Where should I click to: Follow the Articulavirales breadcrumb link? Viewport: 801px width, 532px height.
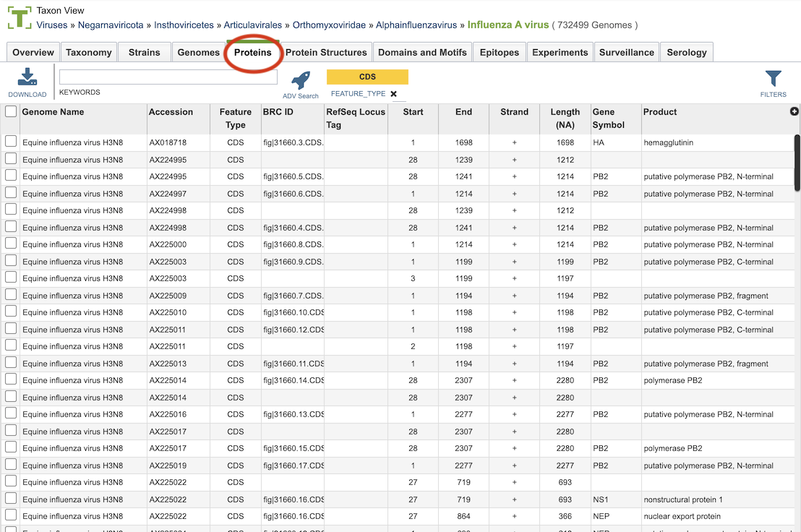(253, 25)
